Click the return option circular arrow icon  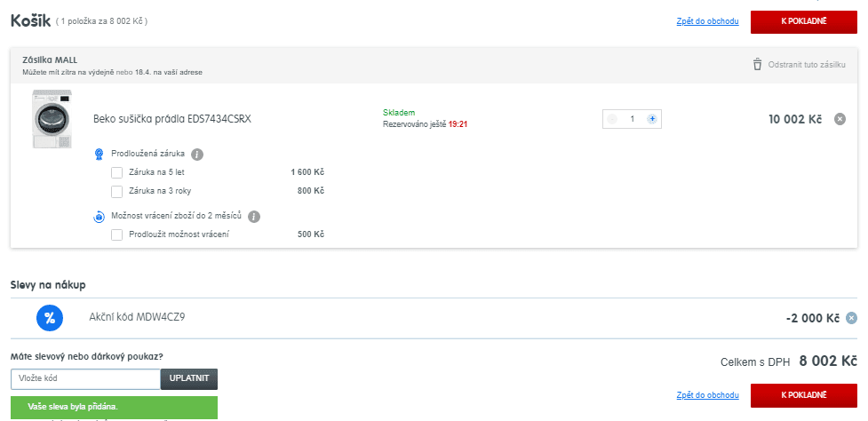pyautogui.click(x=100, y=217)
